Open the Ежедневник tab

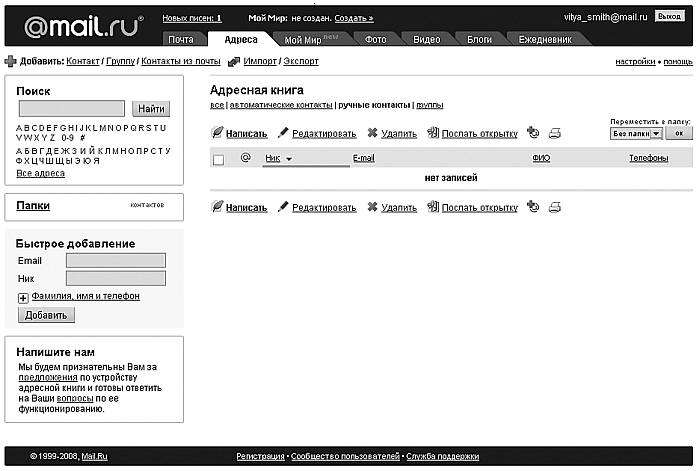545,39
